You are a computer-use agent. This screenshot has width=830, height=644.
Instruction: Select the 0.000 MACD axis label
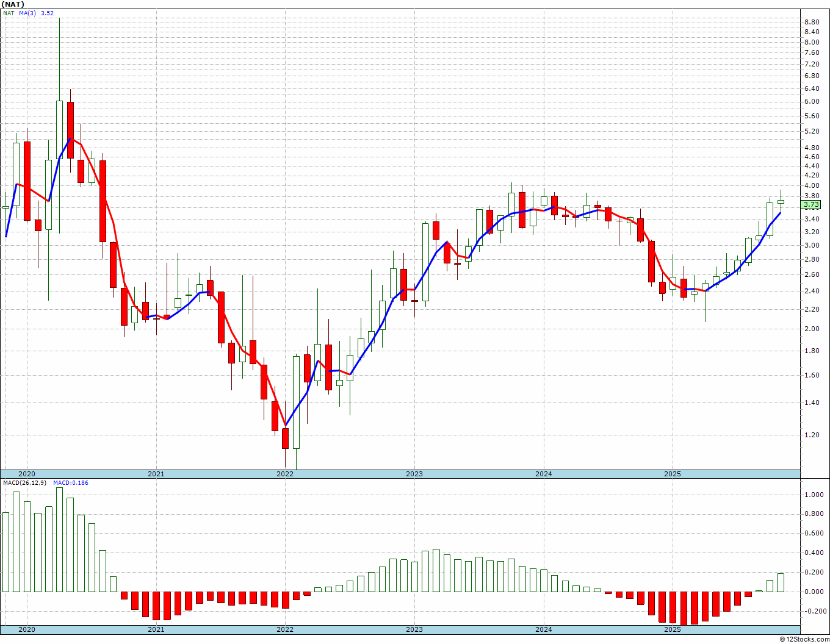click(x=813, y=592)
